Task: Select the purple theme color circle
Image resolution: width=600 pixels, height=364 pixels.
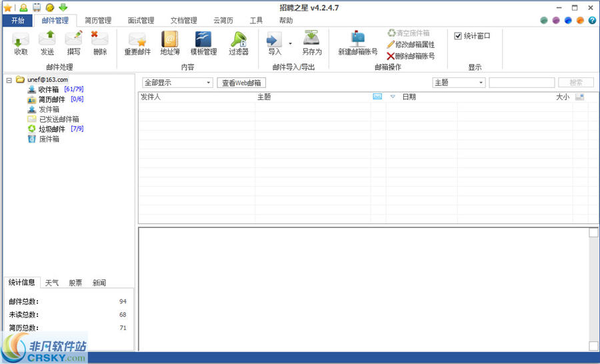Action: [x=556, y=20]
